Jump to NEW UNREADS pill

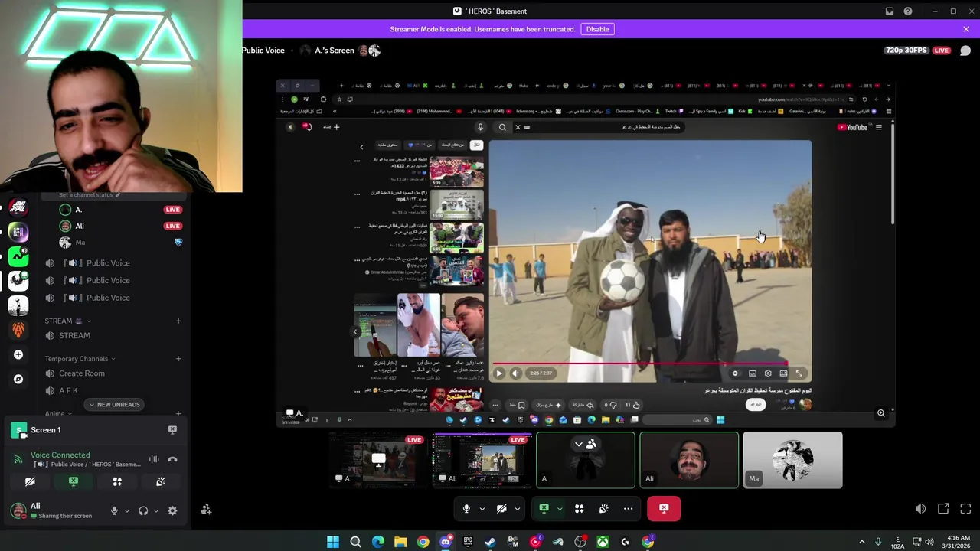[x=114, y=405]
